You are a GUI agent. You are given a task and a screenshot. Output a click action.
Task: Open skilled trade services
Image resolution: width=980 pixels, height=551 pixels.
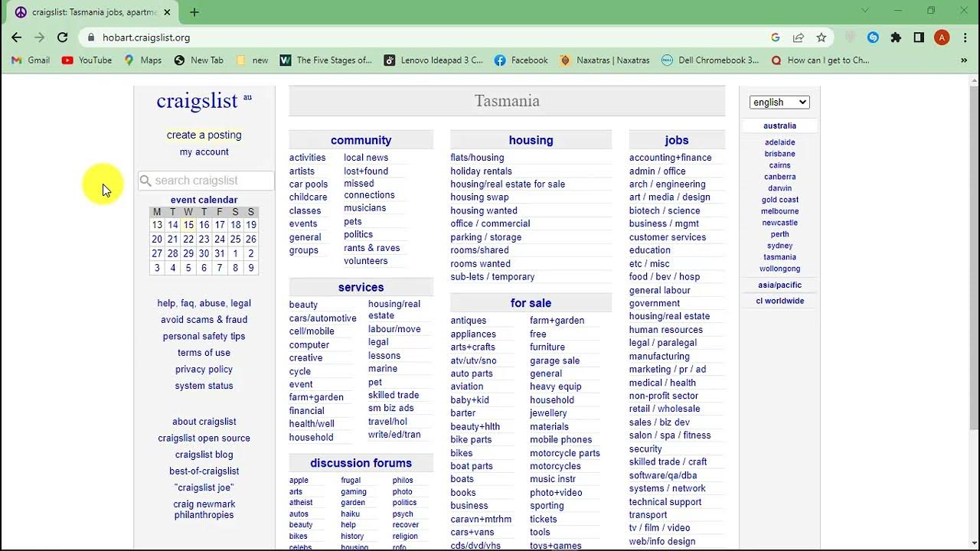394,395
